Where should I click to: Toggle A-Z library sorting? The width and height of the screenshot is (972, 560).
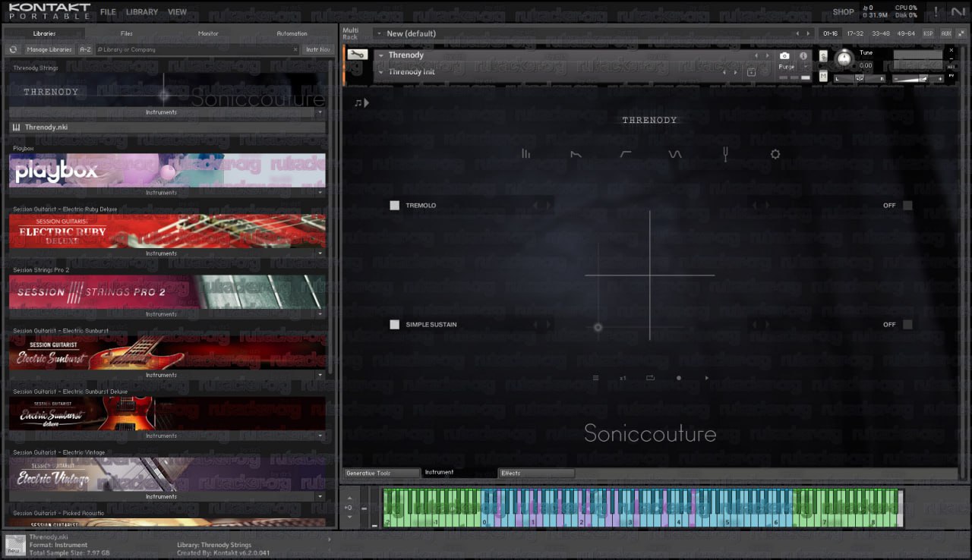point(85,49)
